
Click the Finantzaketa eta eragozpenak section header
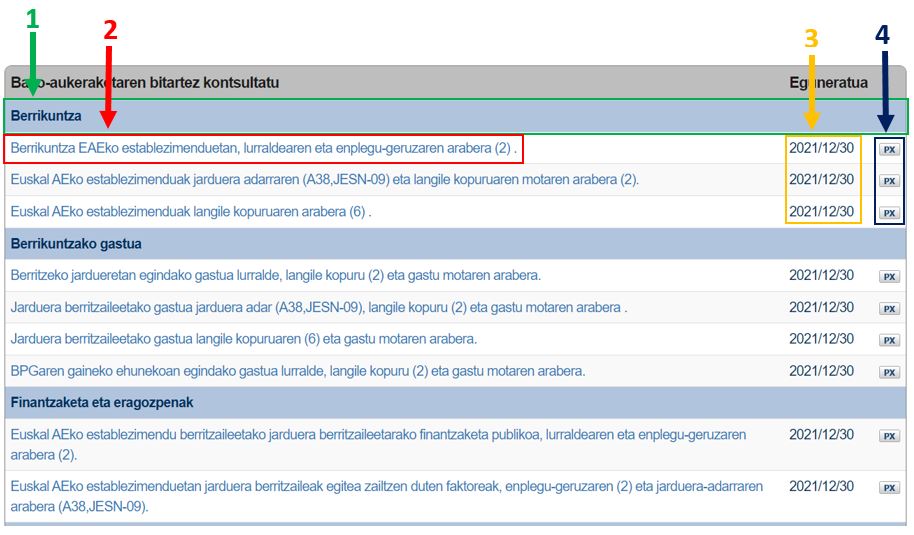pos(101,403)
